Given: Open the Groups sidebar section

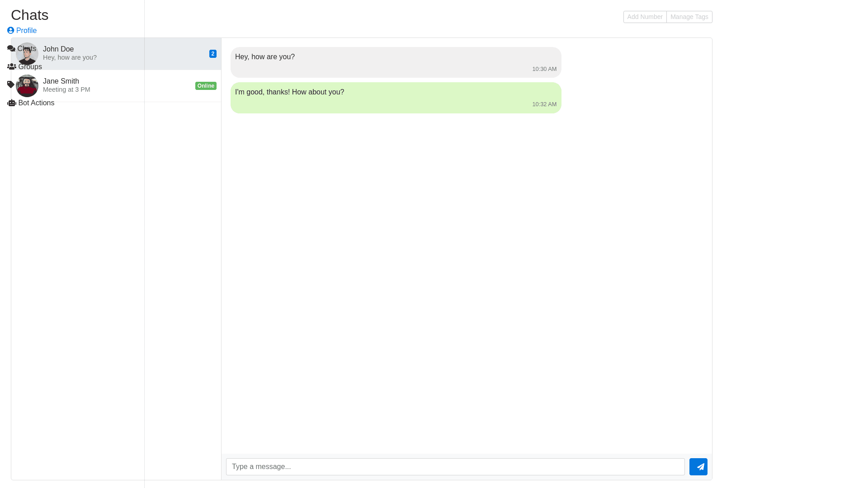Looking at the screenshot, I should click(30, 67).
